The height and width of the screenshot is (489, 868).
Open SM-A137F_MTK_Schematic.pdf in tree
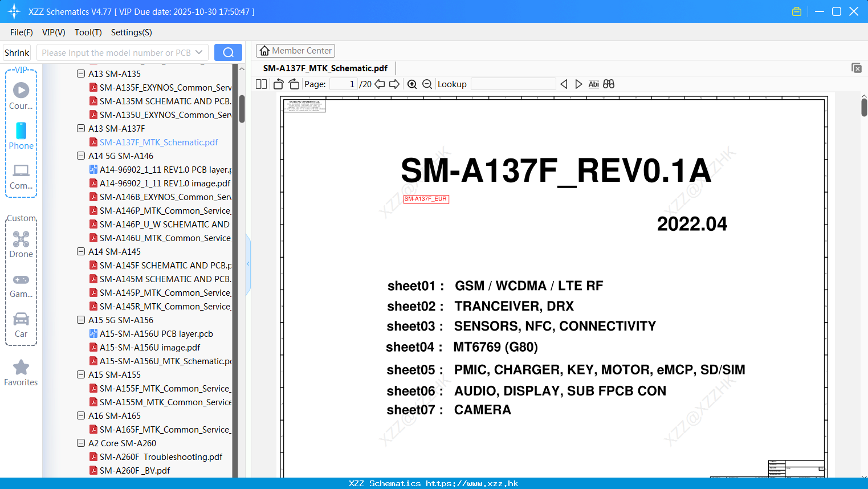158,142
